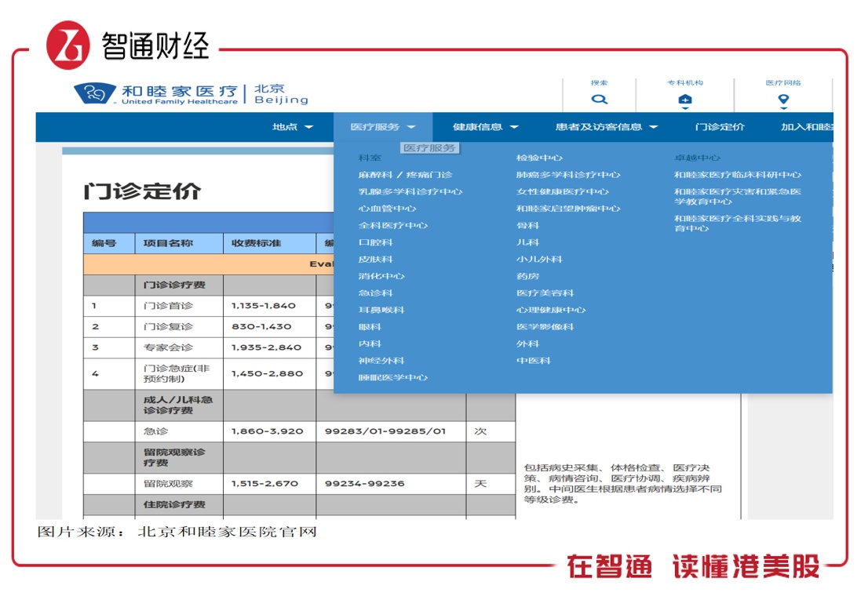
Task: Select 儿科 from the menu
Action: pyautogui.click(x=527, y=242)
